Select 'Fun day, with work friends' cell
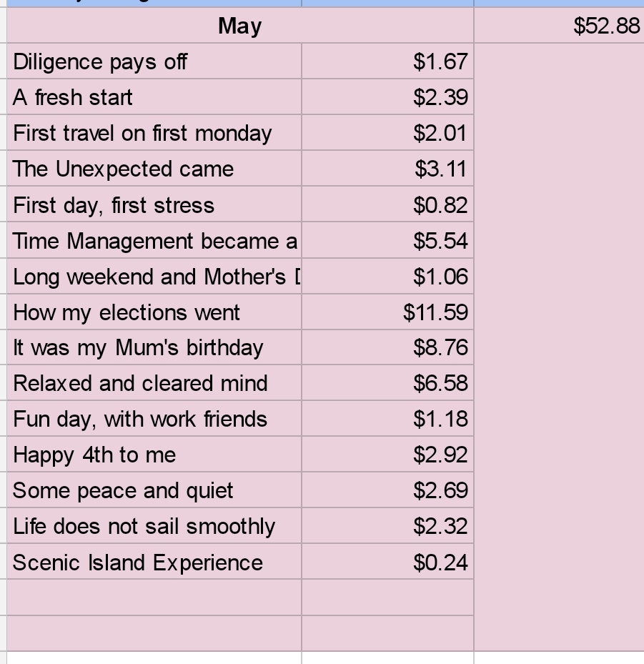Image resolution: width=644 pixels, height=664 pixels. point(154,419)
